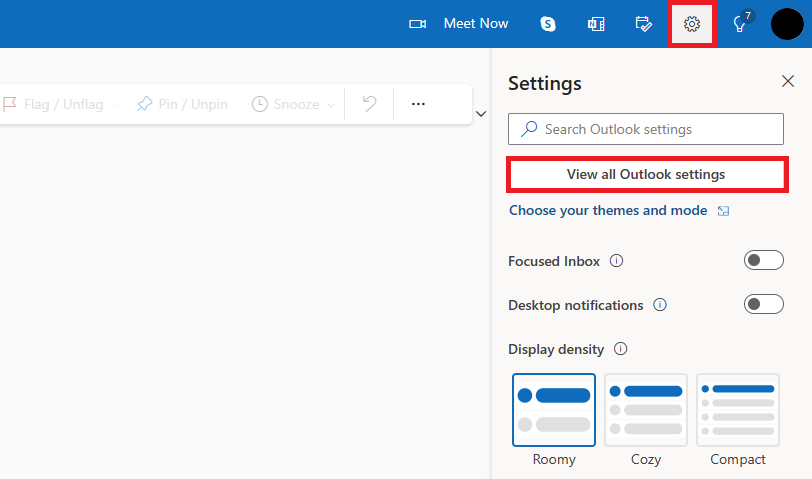Toggle Desktop notifications switch
This screenshot has width=812, height=479.
764,304
